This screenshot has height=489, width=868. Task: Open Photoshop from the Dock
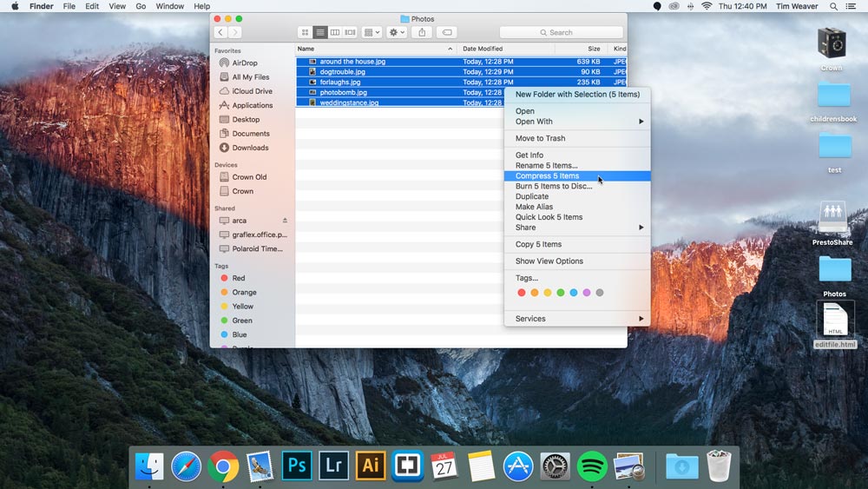point(296,466)
